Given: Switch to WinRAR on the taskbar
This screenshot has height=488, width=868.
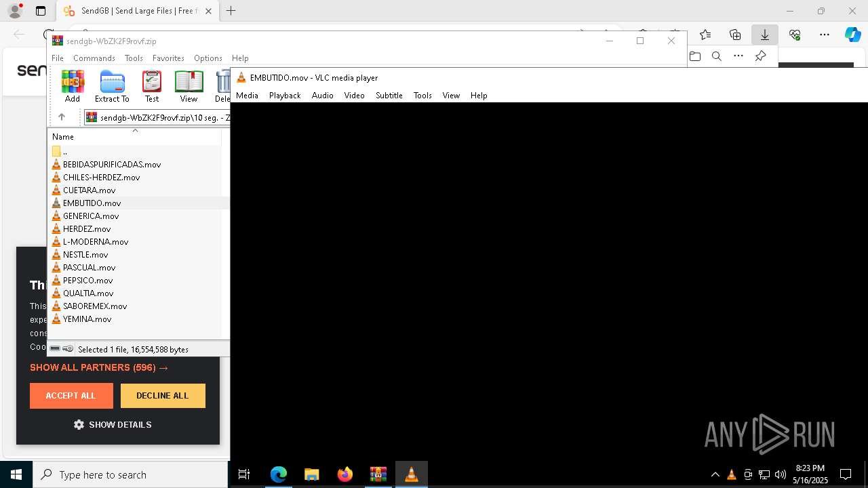Looking at the screenshot, I should pos(378,474).
